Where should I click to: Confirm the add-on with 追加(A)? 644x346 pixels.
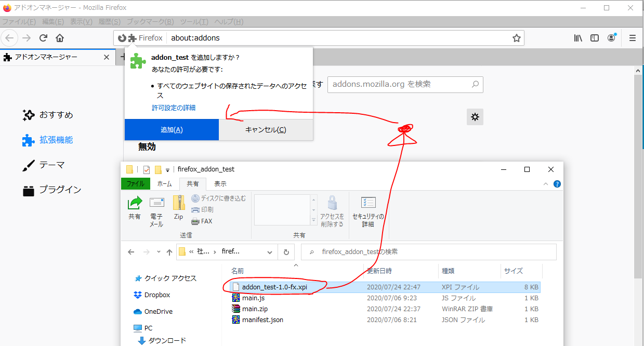point(172,130)
